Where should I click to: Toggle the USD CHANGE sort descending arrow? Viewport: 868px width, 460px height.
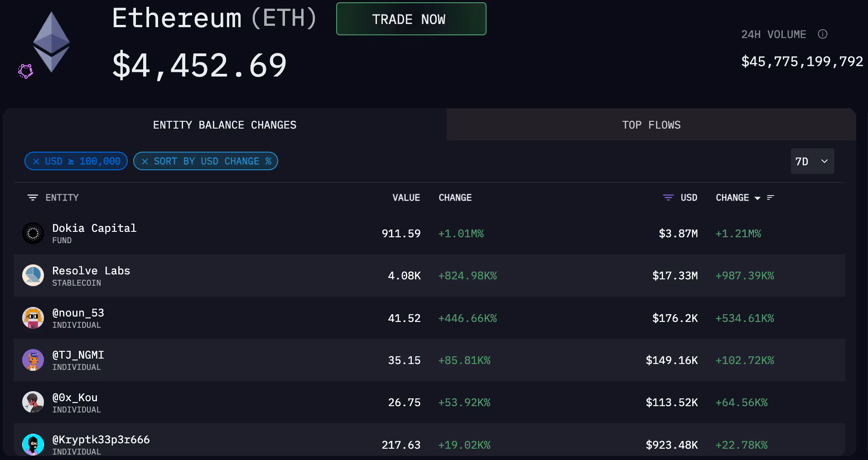click(x=757, y=198)
